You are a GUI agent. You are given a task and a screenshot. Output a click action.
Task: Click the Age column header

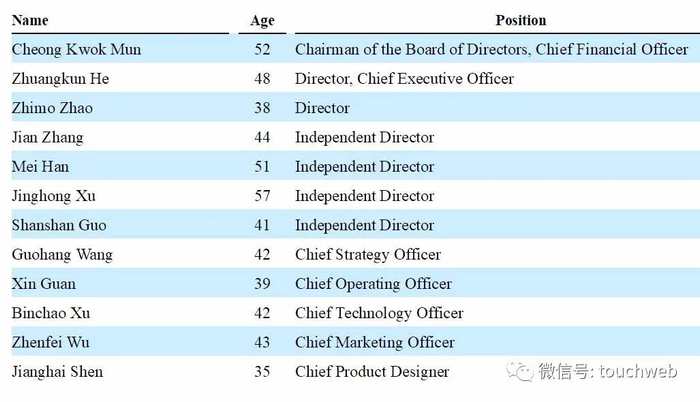[262, 20]
